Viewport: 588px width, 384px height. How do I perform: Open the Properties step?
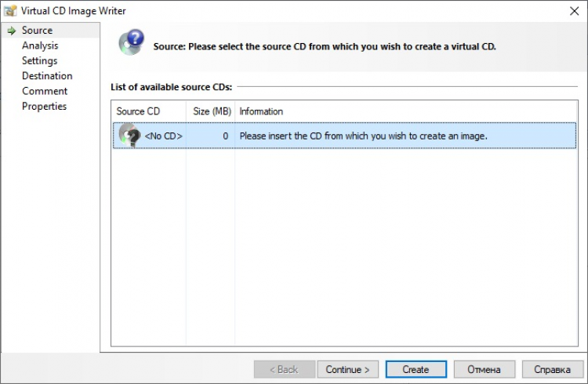(45, 107)
